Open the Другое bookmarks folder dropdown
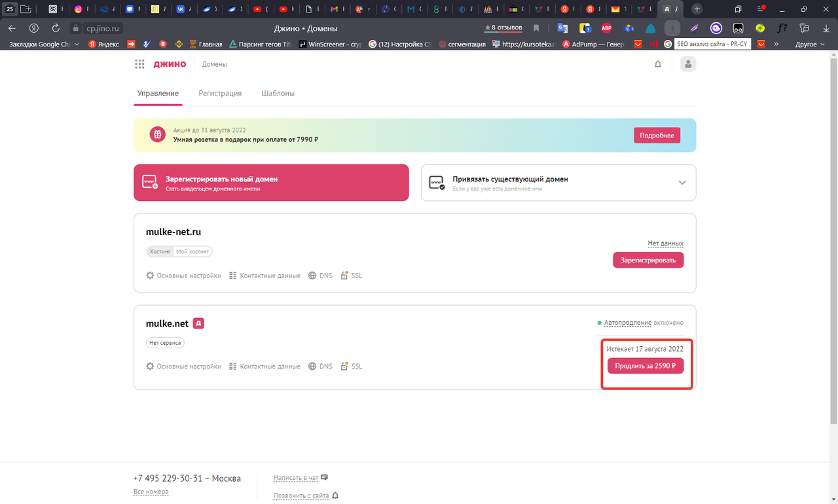838x504 pixels. click(810, 45)
